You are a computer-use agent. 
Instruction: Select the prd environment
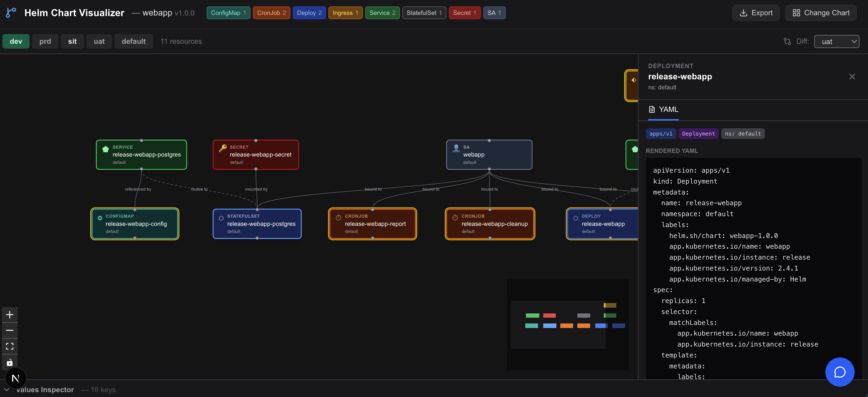[x=45, y=41]
